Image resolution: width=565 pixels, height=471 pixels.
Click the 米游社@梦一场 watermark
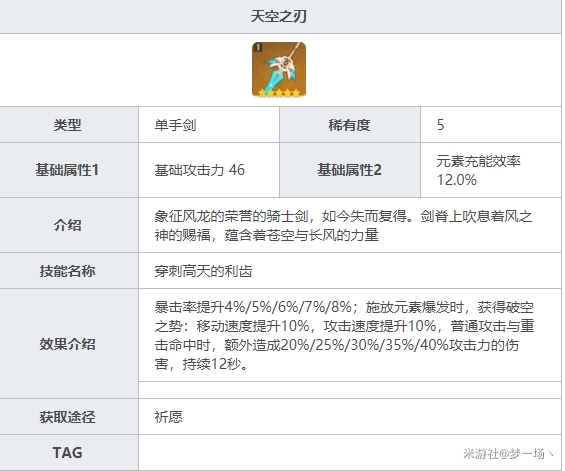(x=508, y=453)
